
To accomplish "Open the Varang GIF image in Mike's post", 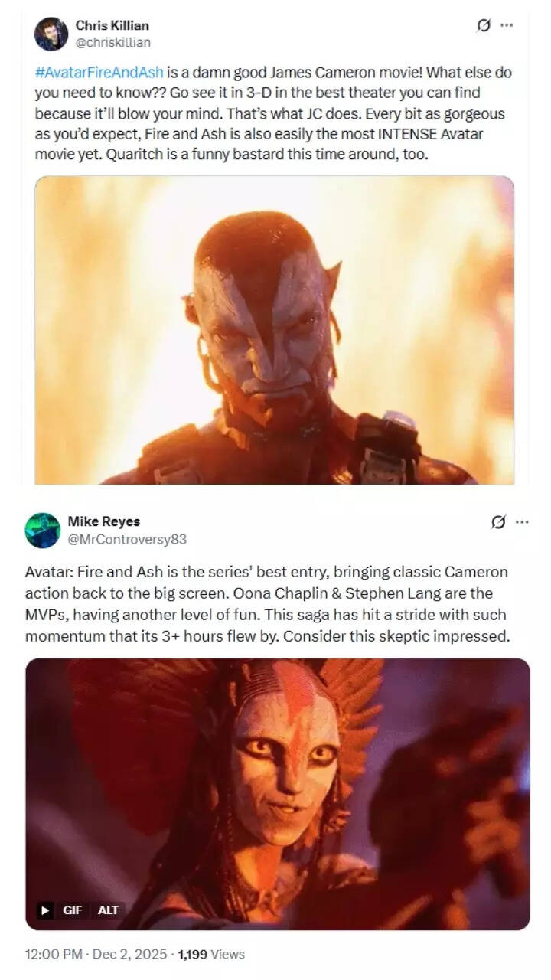I will click(277, 794).
